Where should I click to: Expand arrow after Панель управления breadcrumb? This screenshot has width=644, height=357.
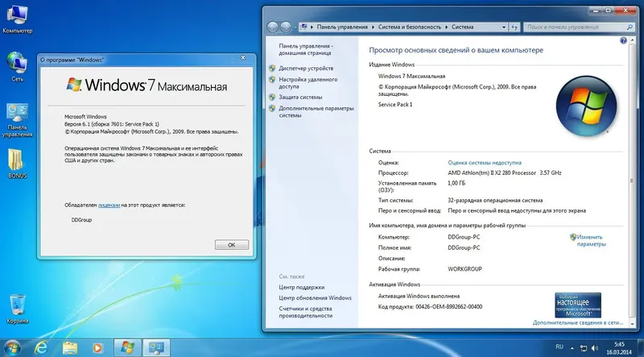(x=373, y=27)
